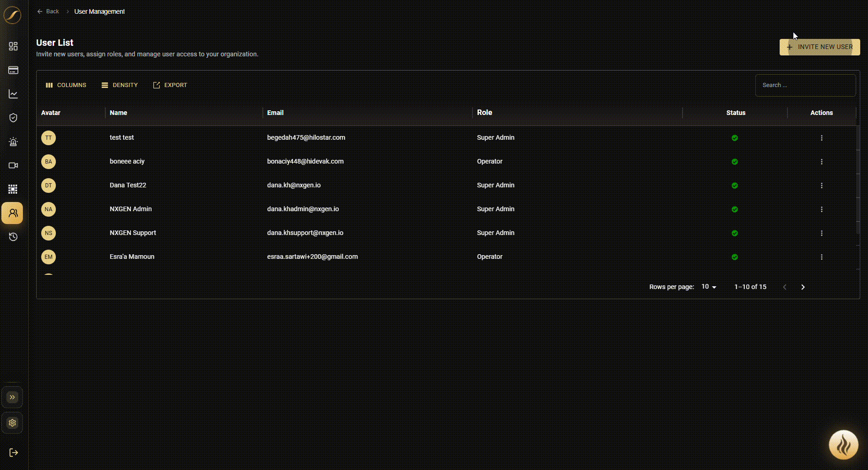868x470 pixels.
Task: Open the Columns selector
Action: (x=66, y=85)
